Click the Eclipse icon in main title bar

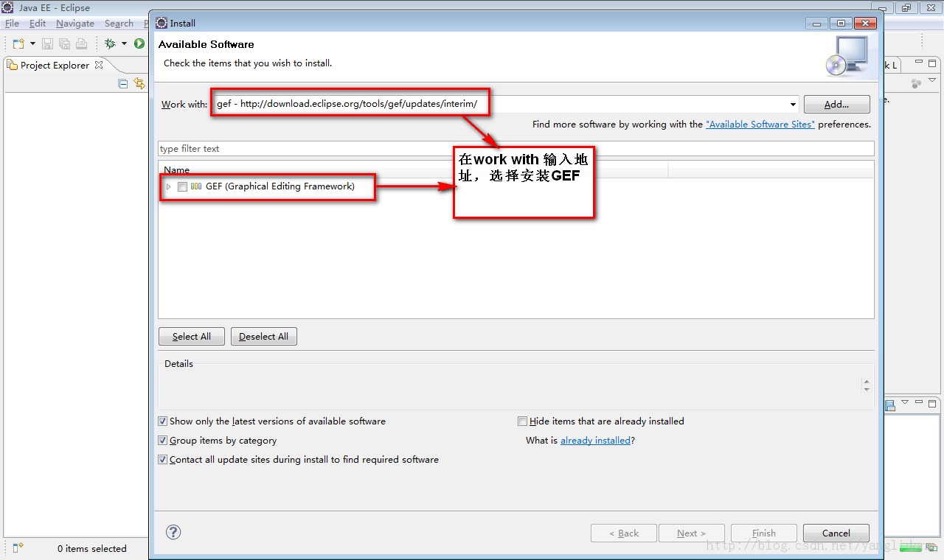[x=8, y=8]
